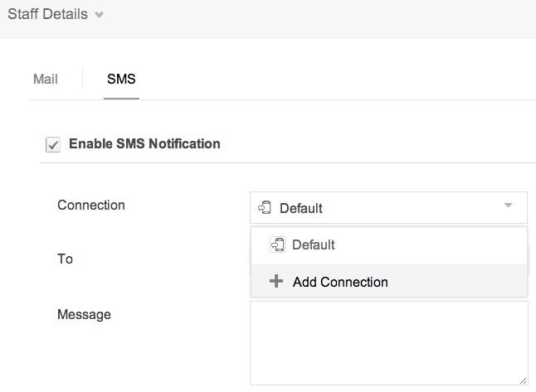Image resolution: width=536 pixels, height=392 pixels.
Task: Click the Connection field label
Action: 91,205
